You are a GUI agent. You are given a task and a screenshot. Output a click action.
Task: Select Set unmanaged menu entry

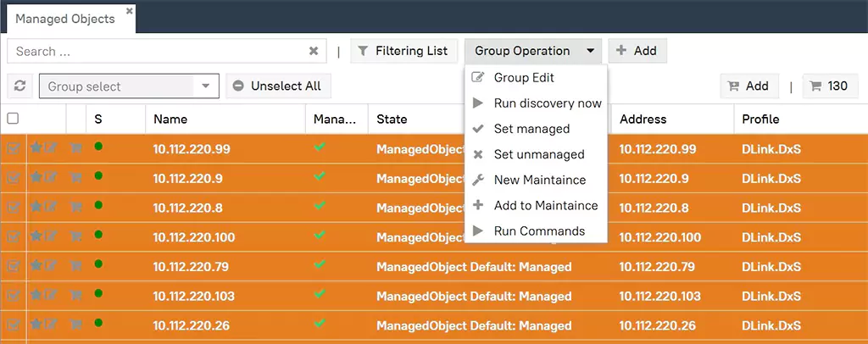pos(538,154)
